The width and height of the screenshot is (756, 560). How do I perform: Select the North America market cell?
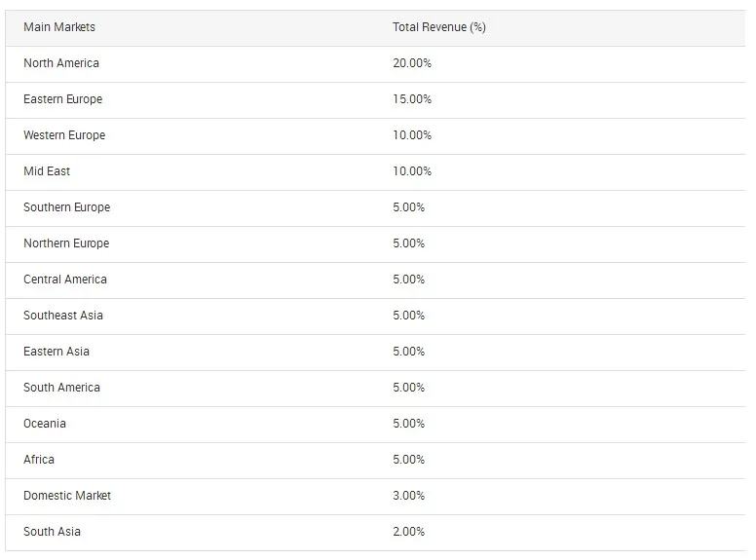61,63
